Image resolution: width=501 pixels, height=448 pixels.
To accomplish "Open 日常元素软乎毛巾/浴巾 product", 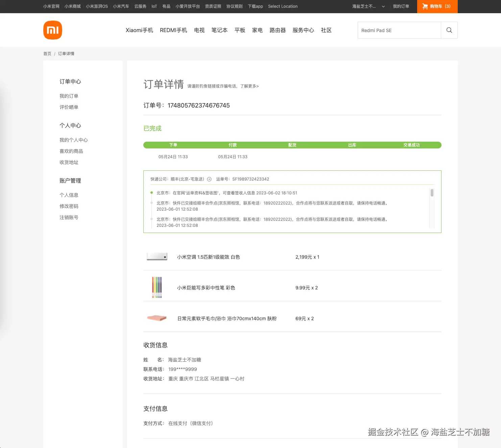I will tap(227, 319).
